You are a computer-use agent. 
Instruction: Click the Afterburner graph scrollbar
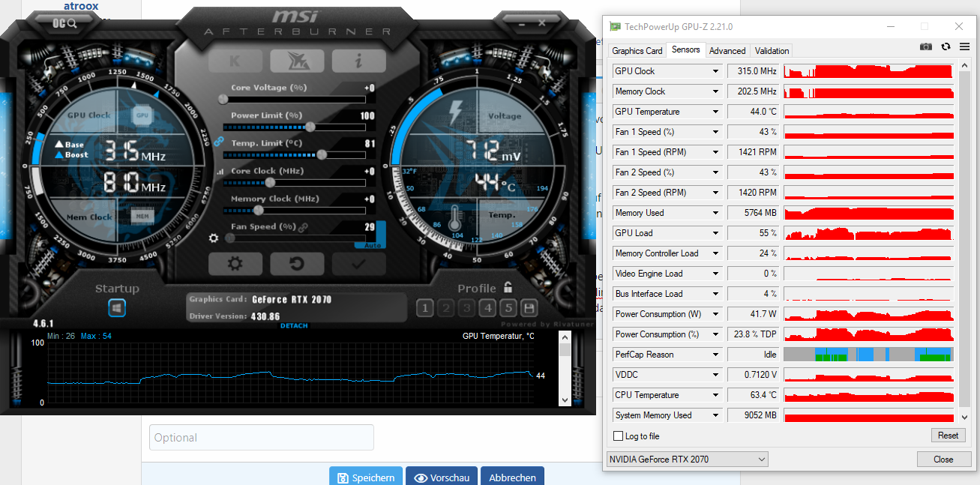pyautogui.click(x=565, y=369)
